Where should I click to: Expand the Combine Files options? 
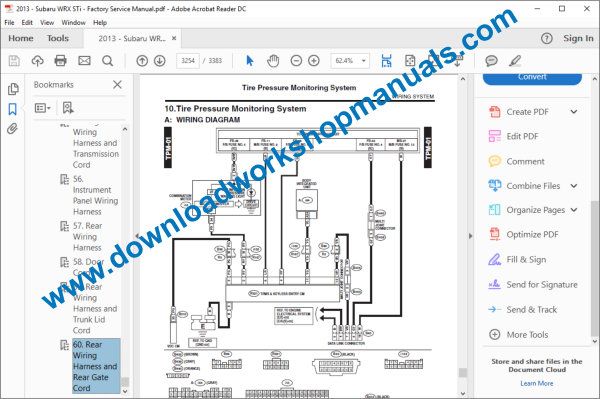(574, 186)
